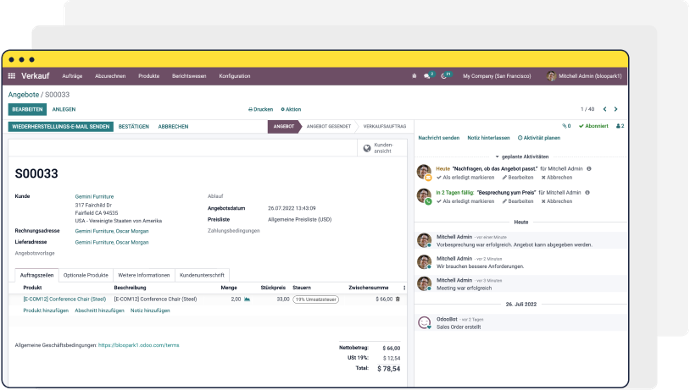Click Produkt hinzufügen link
Image resolution: width=690 pixels, height=390 pixels.
pos(46,310)
